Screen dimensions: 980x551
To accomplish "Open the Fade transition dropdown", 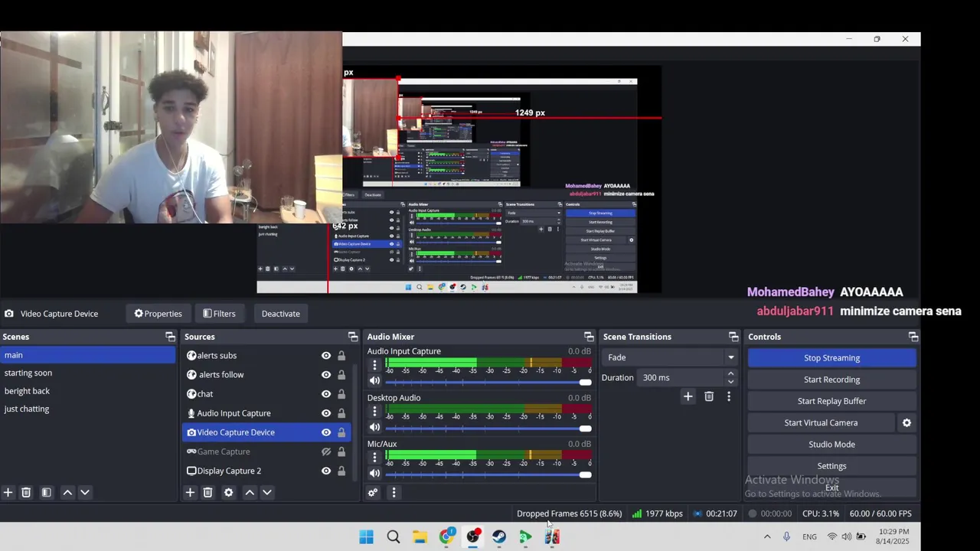I will 671,357.
